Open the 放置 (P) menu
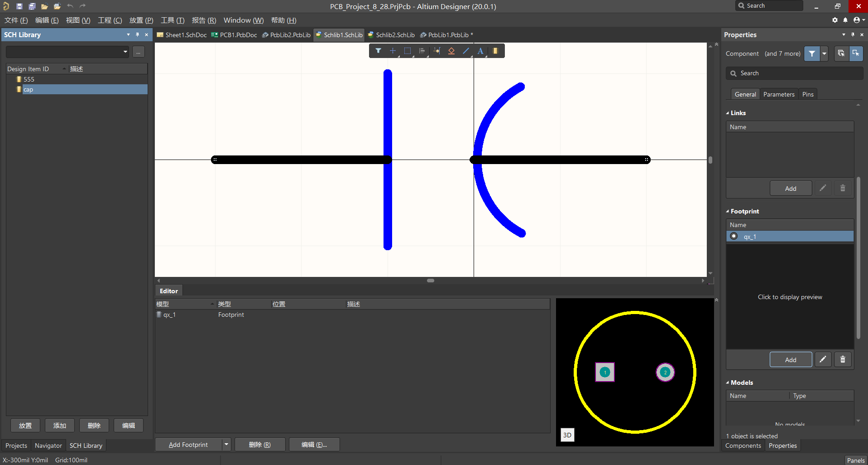Viewport: 868px width, 465px height. click(141, 20)
